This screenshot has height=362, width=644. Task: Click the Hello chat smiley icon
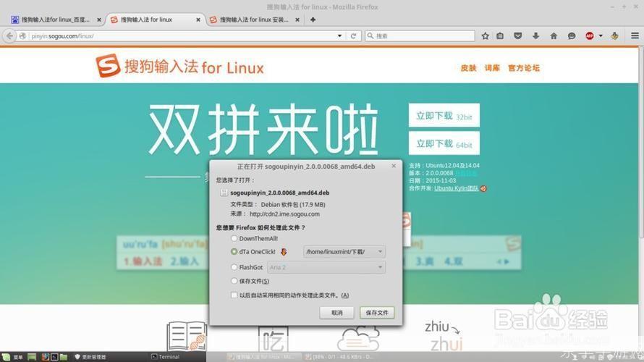pyautogui.click(x=572, y=36)
